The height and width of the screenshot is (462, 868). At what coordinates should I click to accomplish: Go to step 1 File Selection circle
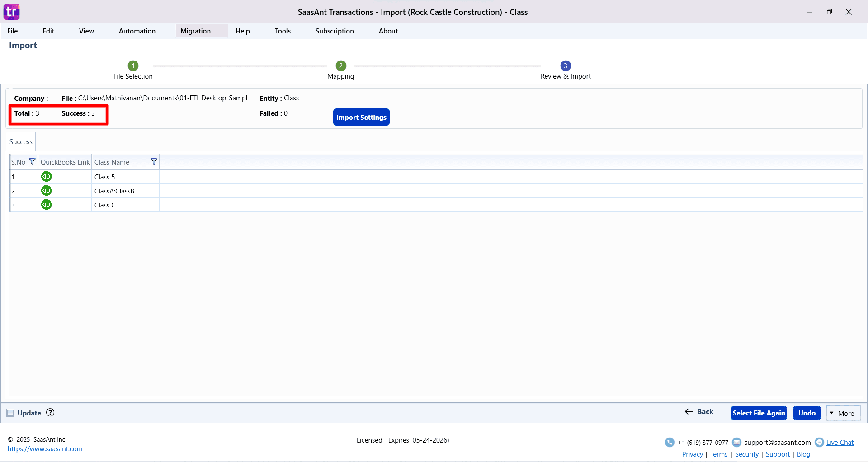[133, 66]
